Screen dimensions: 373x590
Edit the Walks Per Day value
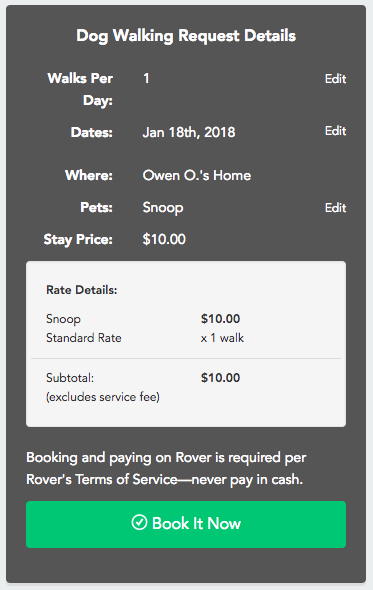click(335, 79)
